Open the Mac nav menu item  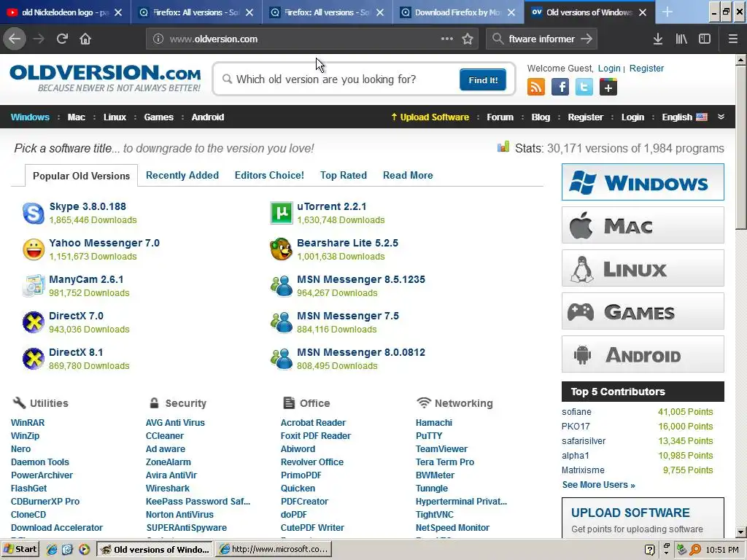pos(76,117)
